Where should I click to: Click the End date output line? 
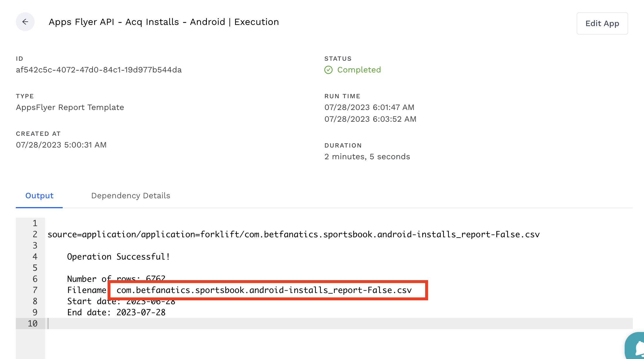click(116, 312)
